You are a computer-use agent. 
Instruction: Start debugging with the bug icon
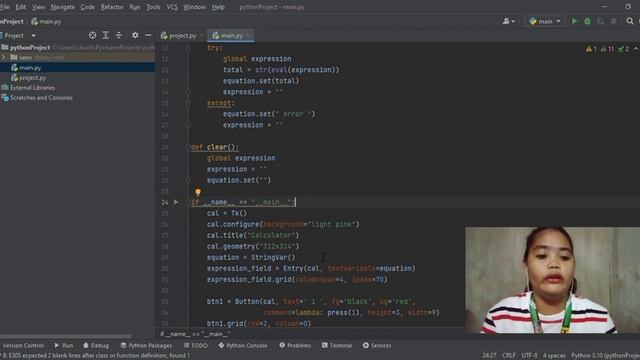point(587,21)
